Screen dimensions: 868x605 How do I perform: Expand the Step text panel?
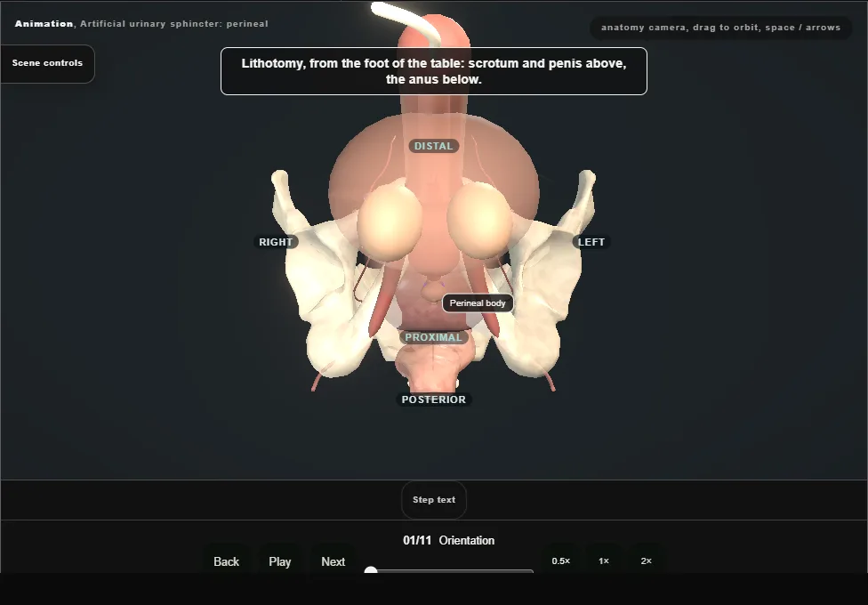[x=434, y=500]
